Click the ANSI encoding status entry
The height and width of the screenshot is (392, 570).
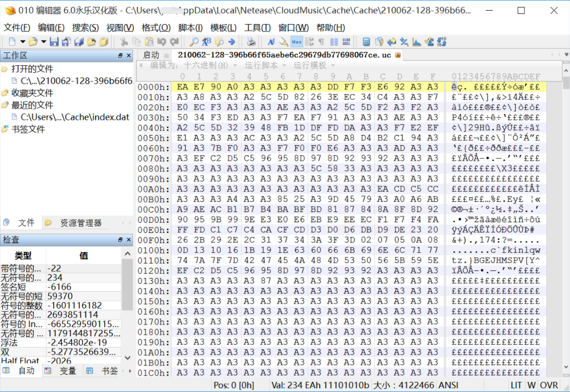tap(448, 386)
